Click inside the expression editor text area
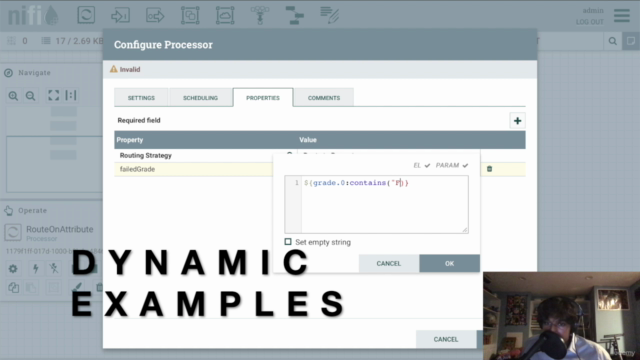 tap(384, 205)
